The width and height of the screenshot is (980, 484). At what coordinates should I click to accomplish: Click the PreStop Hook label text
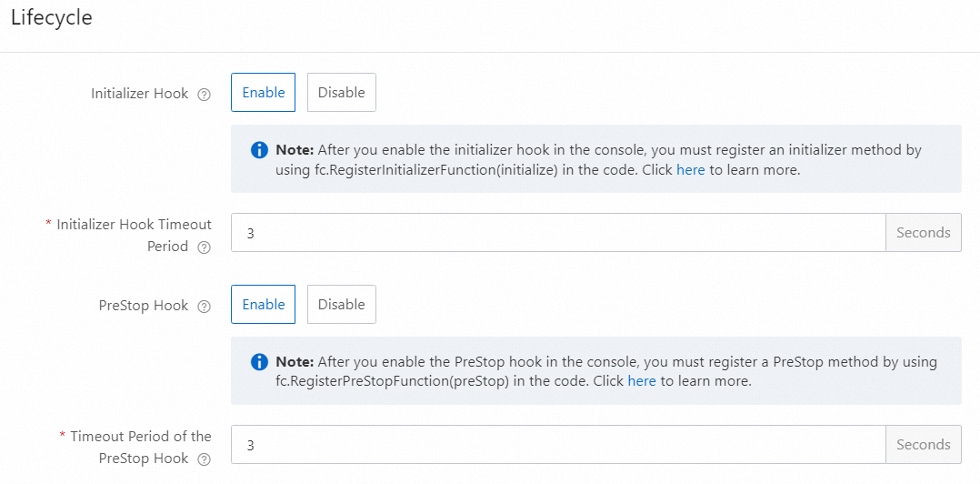(144, 306)
